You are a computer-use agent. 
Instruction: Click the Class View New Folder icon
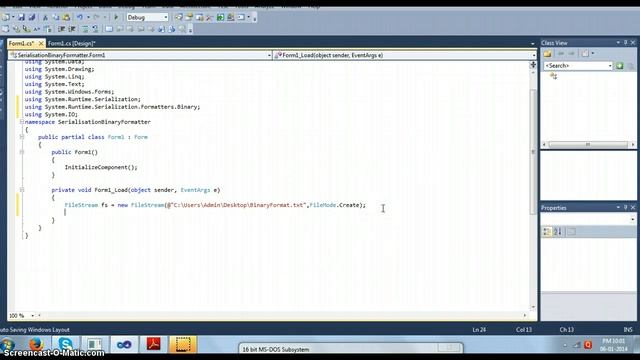pyautogui.click(x=547, y=54)
